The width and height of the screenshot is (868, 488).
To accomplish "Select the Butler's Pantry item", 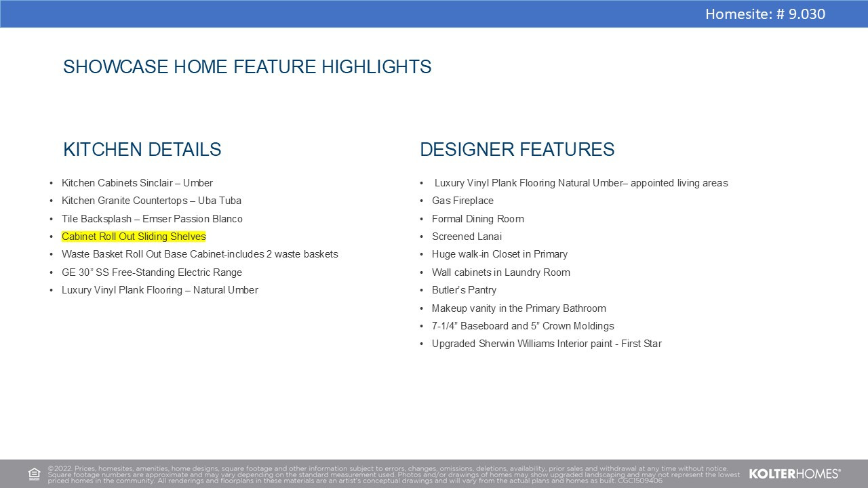I will 464,290.
